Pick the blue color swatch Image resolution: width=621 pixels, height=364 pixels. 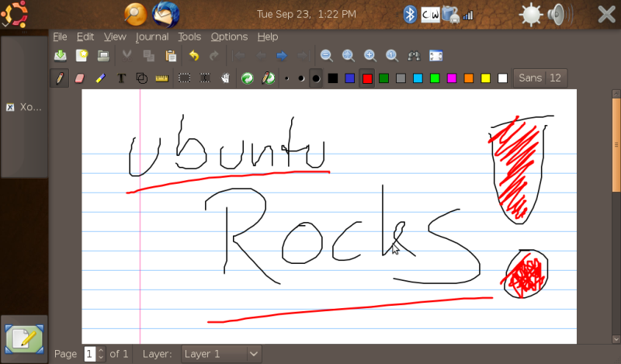click(x=350, y=78)
